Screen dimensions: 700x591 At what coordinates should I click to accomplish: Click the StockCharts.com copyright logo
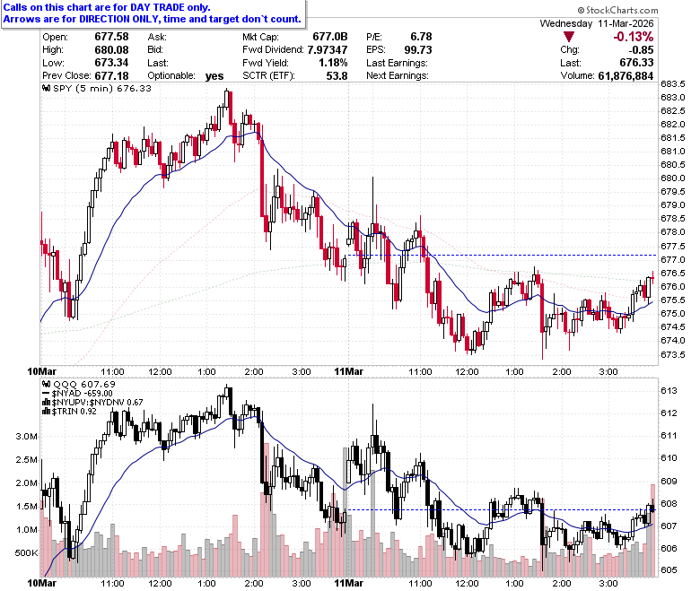coord(617,10)
